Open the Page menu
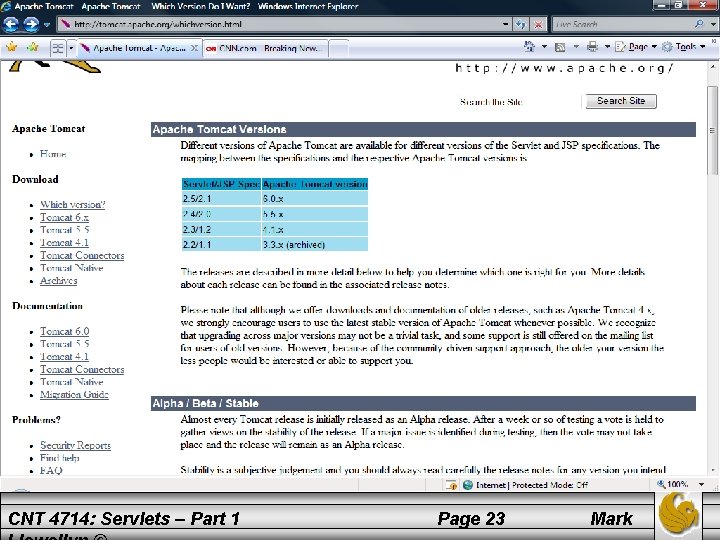 coord(636,46)
